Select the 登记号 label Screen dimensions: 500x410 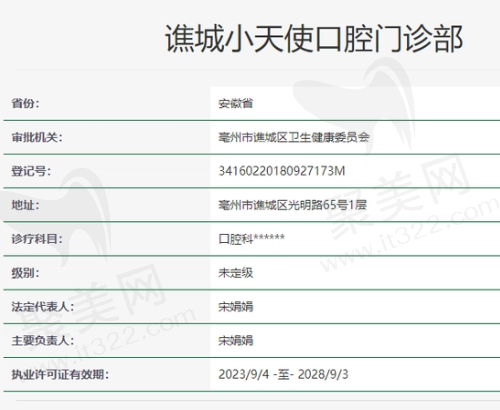31,171
